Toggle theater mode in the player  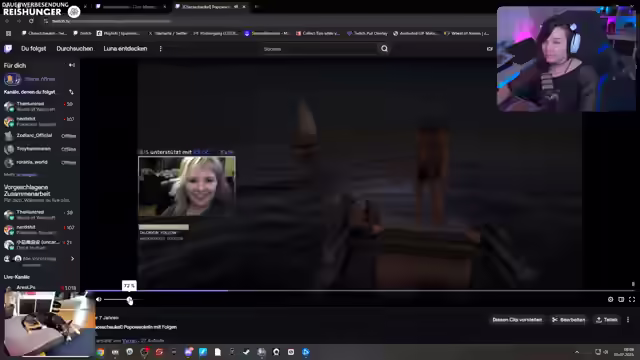click(x=621, y=299)
